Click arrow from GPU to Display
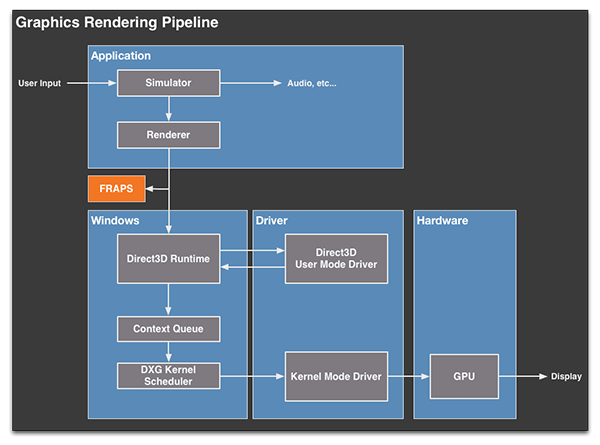The width and height of the screenshot is (600, 445). 523,377
